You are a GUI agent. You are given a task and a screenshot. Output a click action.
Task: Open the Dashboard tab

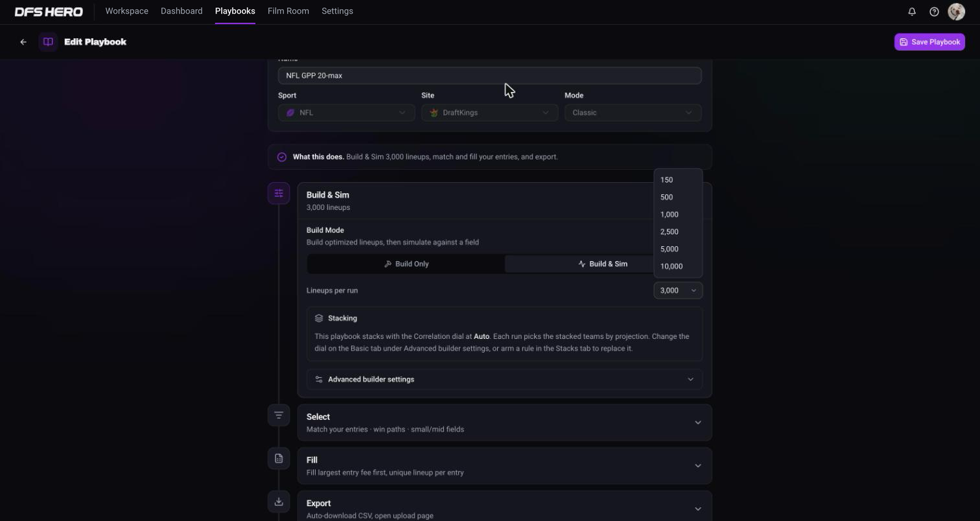[181, 11]
